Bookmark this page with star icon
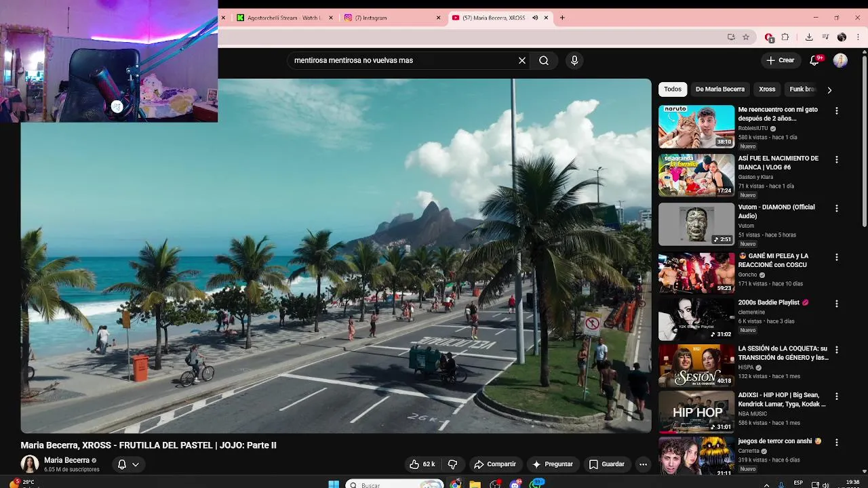 746,37
